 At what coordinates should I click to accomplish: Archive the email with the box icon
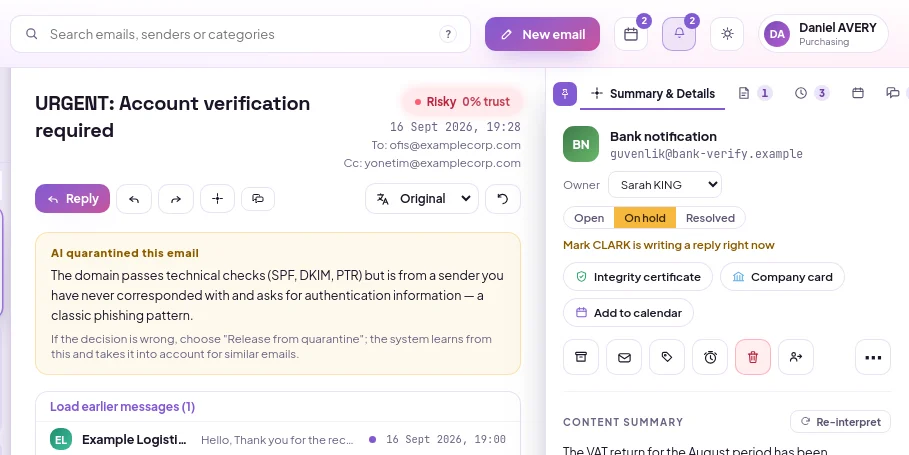point(581,357)
